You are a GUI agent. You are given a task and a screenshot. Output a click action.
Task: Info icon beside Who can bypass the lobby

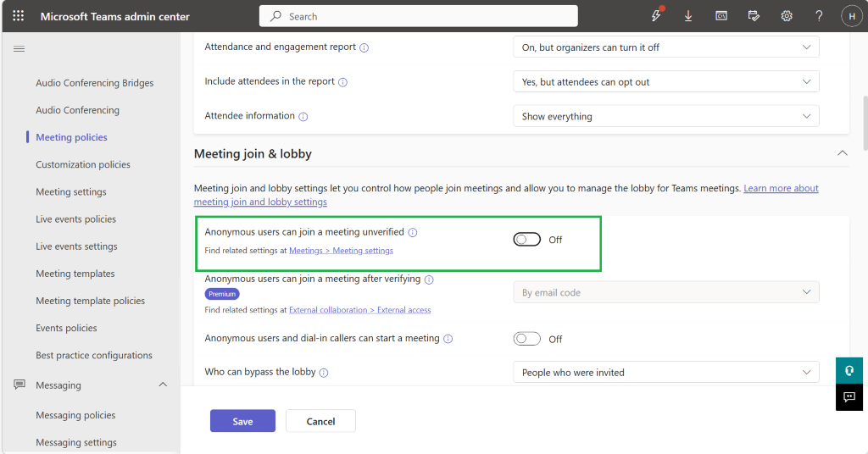coord(324,373)
